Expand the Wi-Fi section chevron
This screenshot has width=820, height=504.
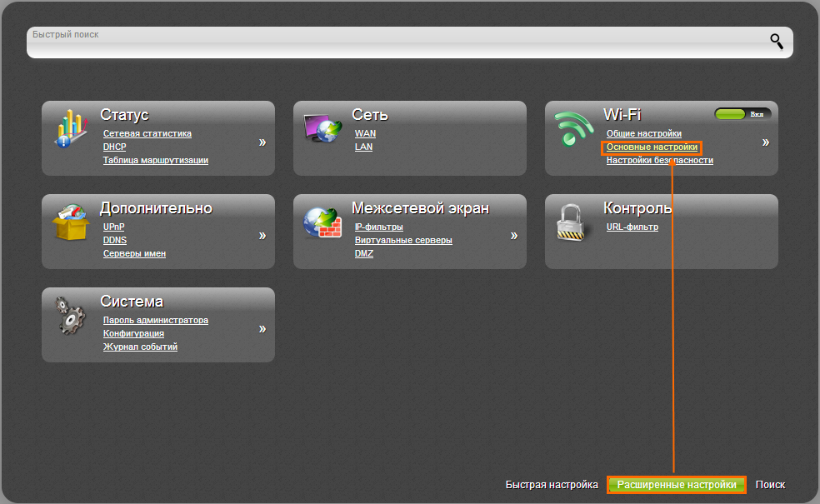click(765, 142)
